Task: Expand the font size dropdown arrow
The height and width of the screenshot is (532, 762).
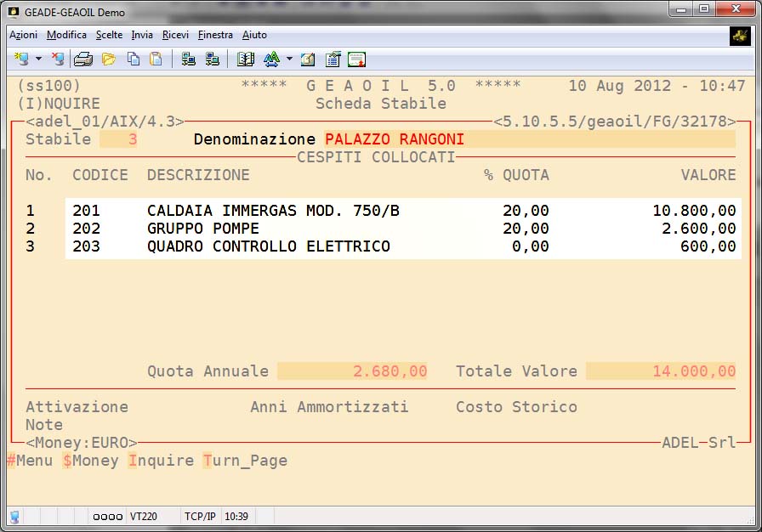Action: tap(289, 59)
